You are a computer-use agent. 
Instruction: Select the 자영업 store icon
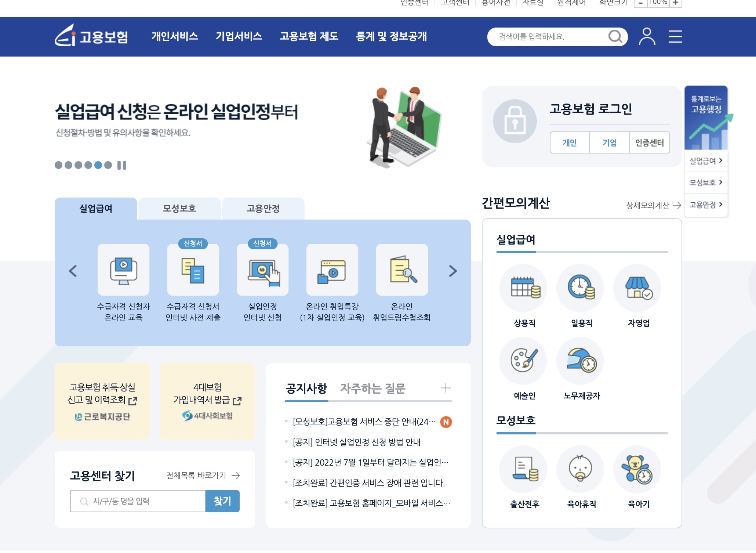point(638,288)
